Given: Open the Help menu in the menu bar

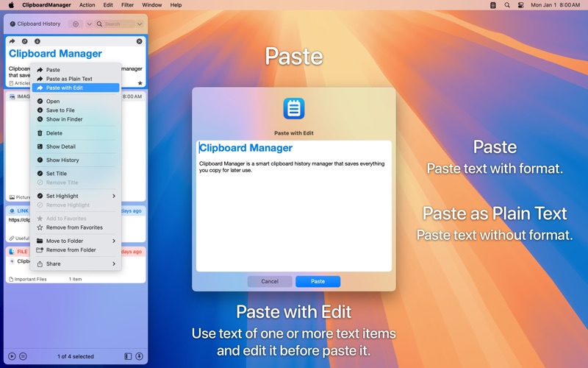Looking at the screenshot, I should pyautogui.click(x=176, y=5).
